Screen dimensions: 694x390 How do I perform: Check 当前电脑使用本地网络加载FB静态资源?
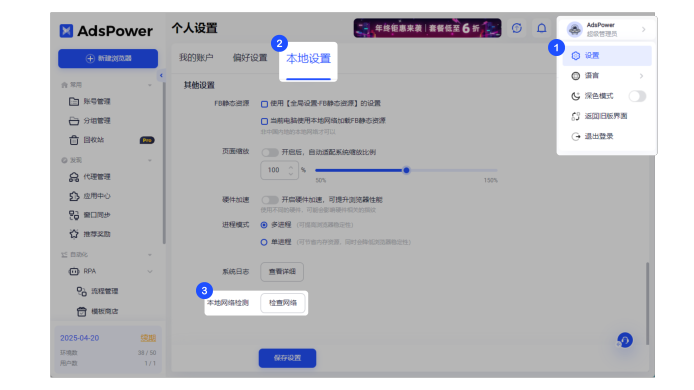coord(264,121)
